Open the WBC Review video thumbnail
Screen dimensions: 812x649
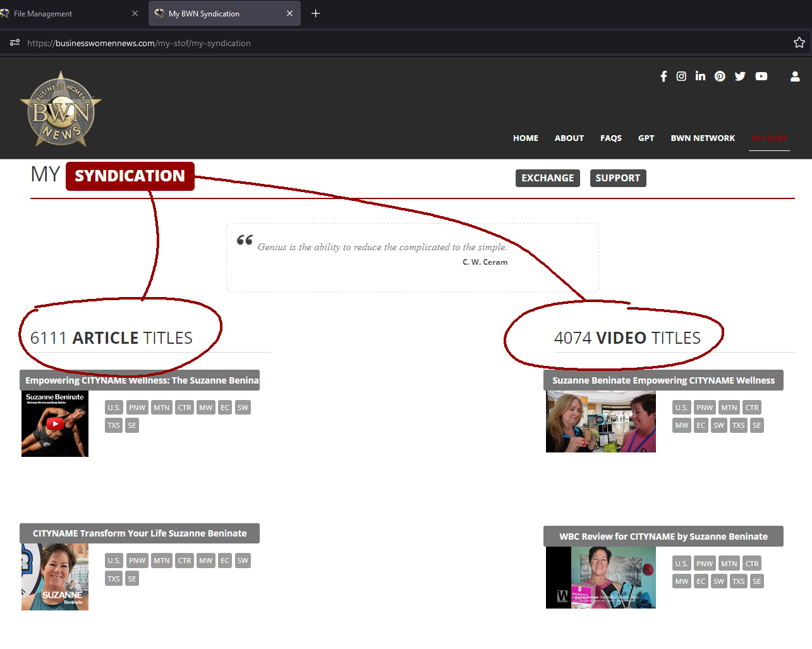pyautogui.click(x=601, y=578)
